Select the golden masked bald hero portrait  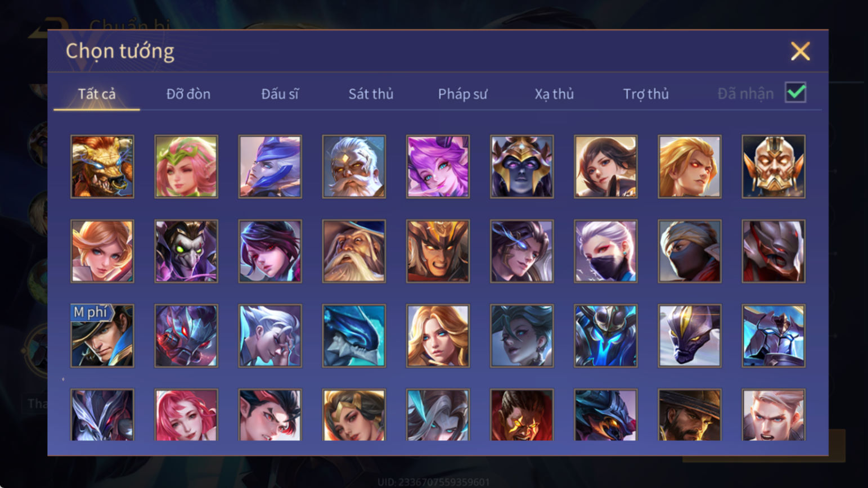pos(773,166)
